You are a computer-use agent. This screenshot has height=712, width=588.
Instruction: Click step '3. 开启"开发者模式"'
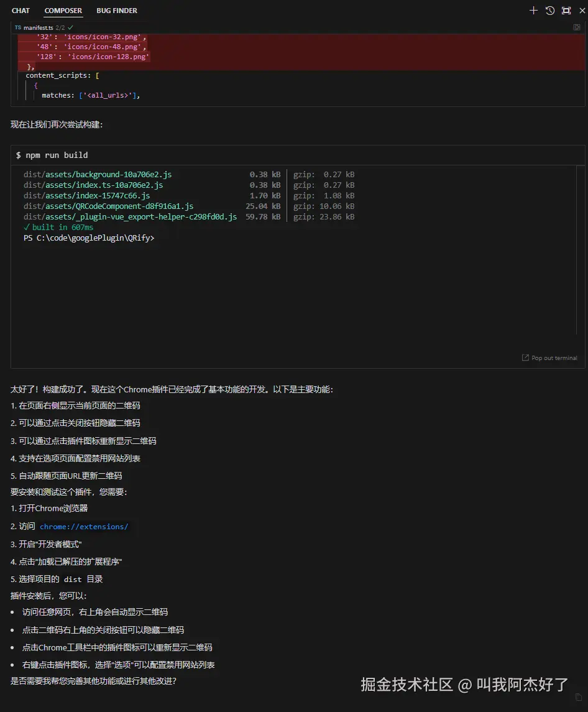point(46,544)
